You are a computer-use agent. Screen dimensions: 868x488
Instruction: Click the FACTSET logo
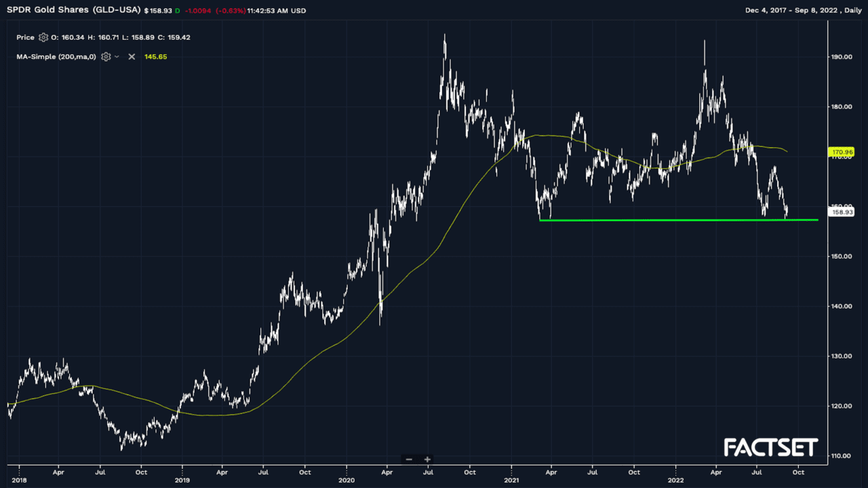point(771,447)
